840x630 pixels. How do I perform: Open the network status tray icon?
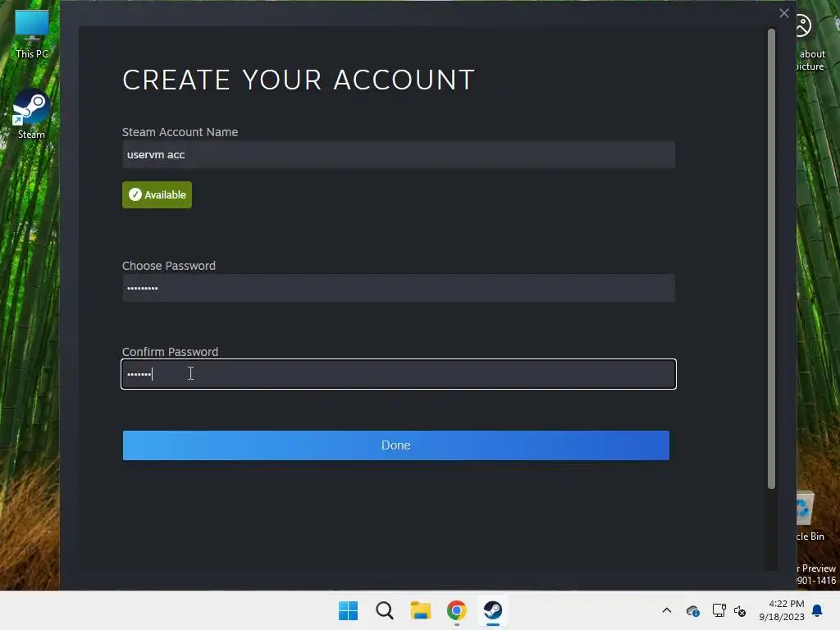point(719,610)
